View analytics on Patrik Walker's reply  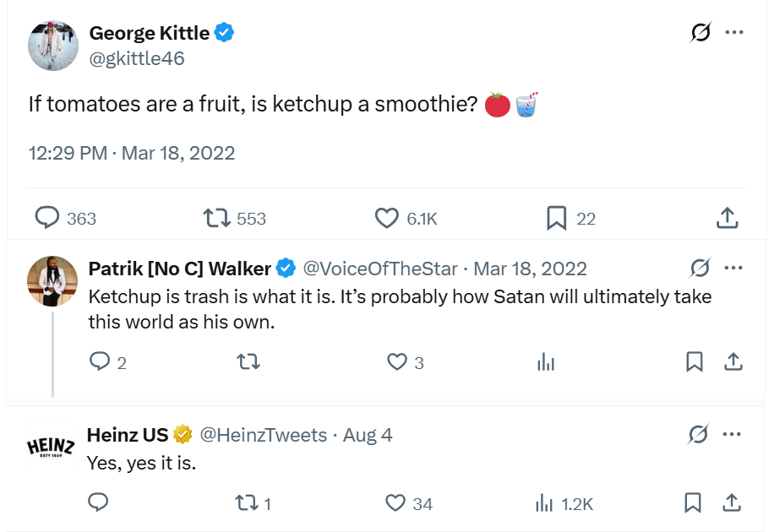click(546, 362)
